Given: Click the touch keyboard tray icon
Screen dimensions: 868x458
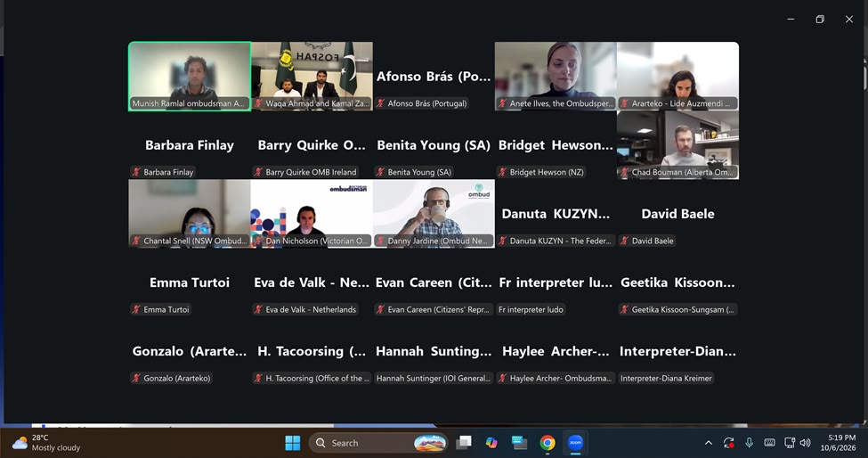Looking at the screenshot, I should pyautogui.click(x=769, y=443).
